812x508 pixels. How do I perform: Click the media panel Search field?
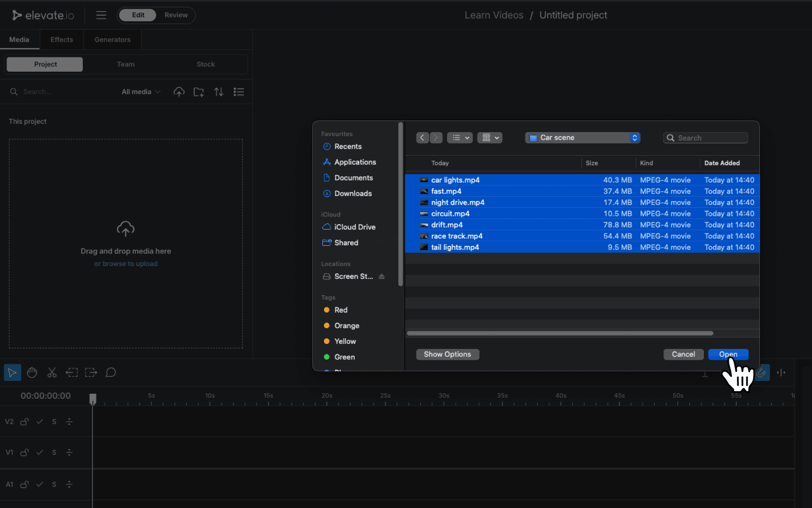[61, 92]
